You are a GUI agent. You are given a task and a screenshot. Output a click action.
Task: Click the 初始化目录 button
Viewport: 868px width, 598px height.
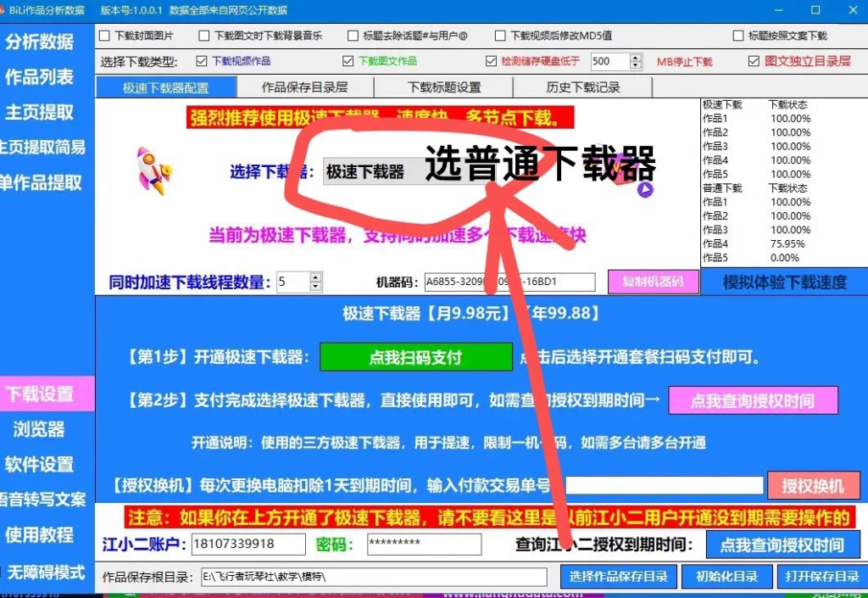coord(726,577)
